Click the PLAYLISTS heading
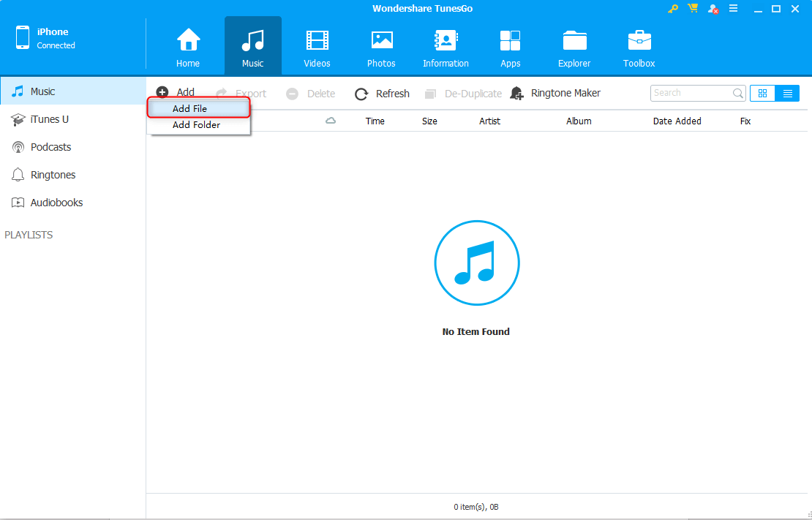Screen dimensions: 812x520 point(29,235)
